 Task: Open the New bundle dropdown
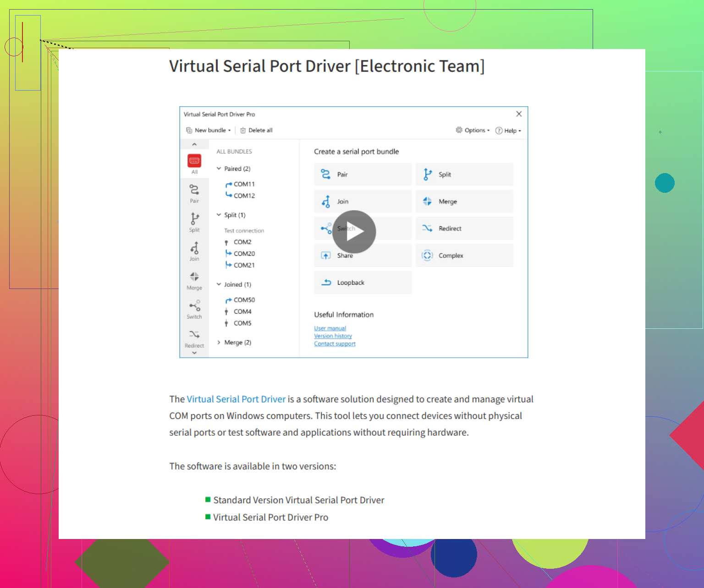click(209, 131)
